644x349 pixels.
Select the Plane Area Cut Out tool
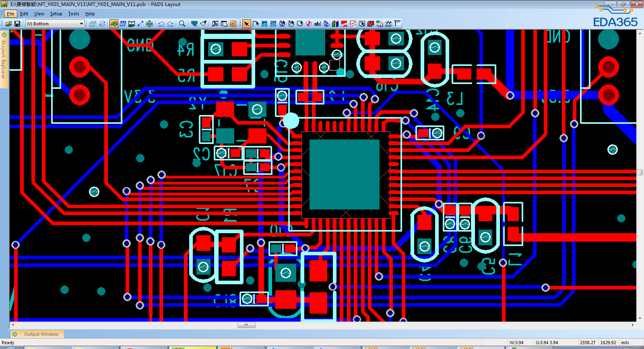point(353,24)
